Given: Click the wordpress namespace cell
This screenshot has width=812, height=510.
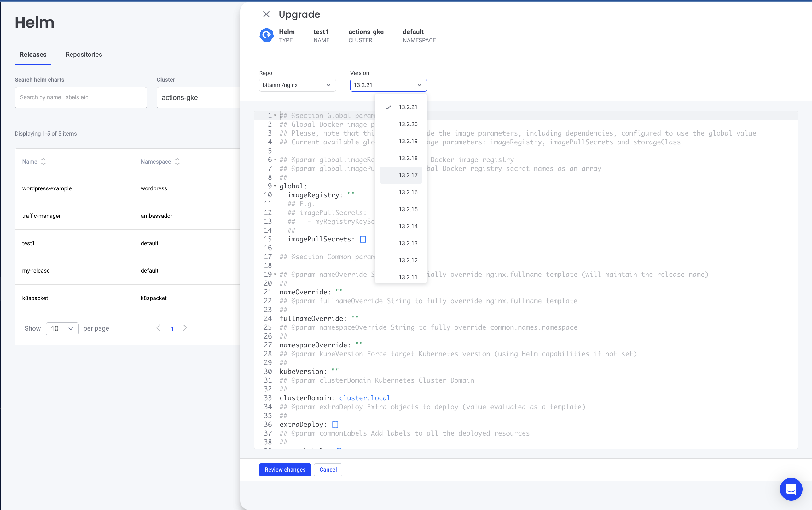Looking at the screenshot, I should click(154, 188).
